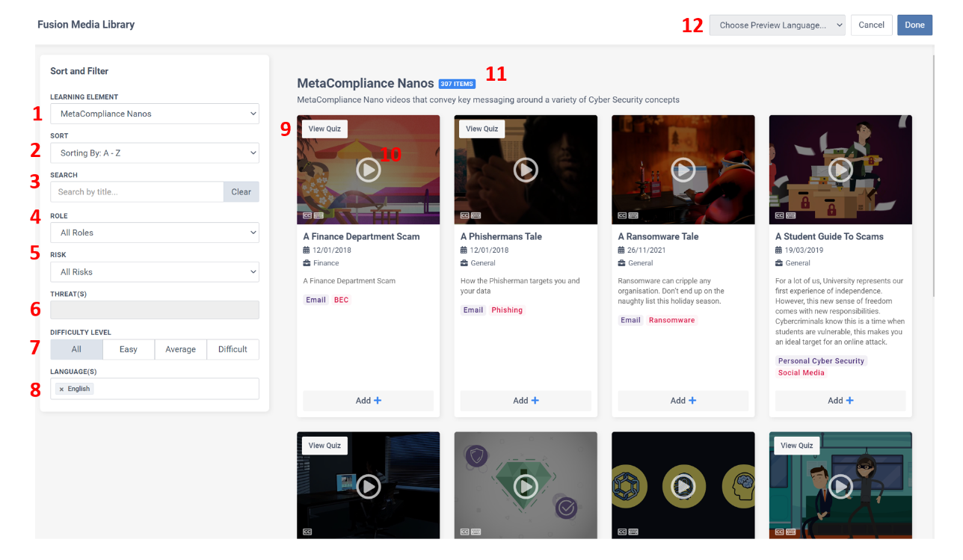Add A Ransomware Tale to selection
963x560 pixels.
pyautogui.click(x=683, y=401)
